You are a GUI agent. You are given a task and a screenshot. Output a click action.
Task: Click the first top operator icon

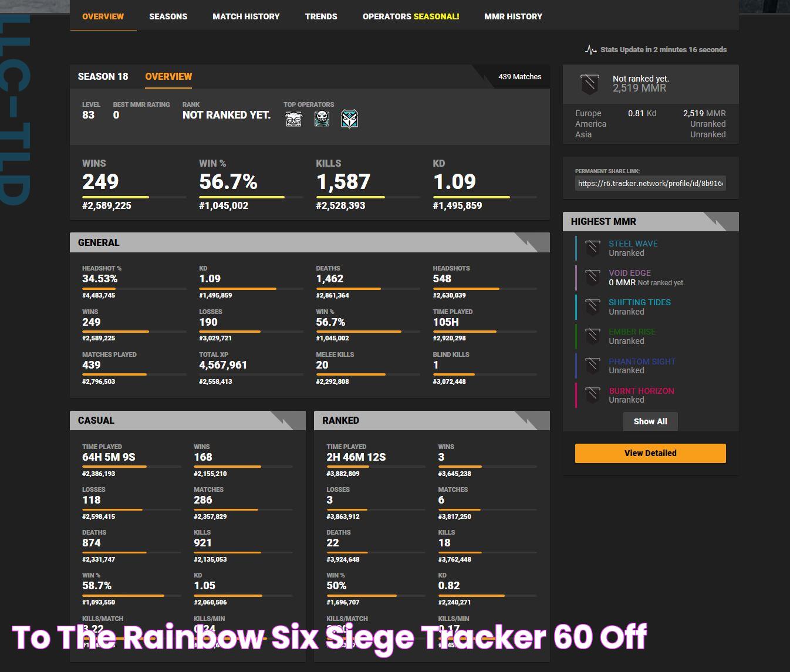pyautogui.click(x=293, y=119)
